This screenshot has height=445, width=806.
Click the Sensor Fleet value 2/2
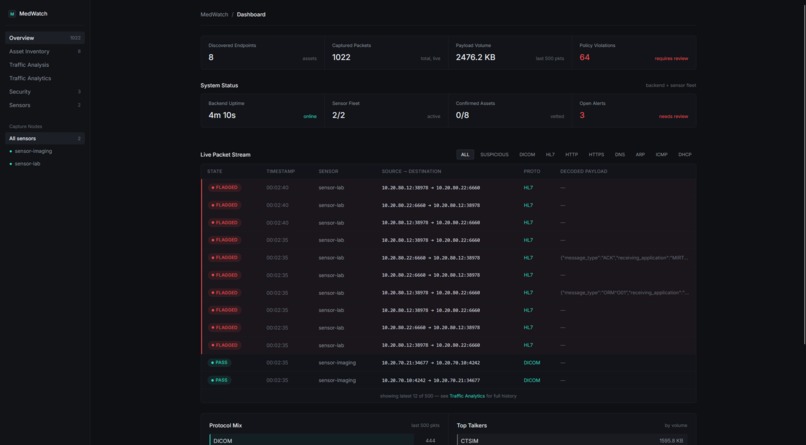pos(338,116)
